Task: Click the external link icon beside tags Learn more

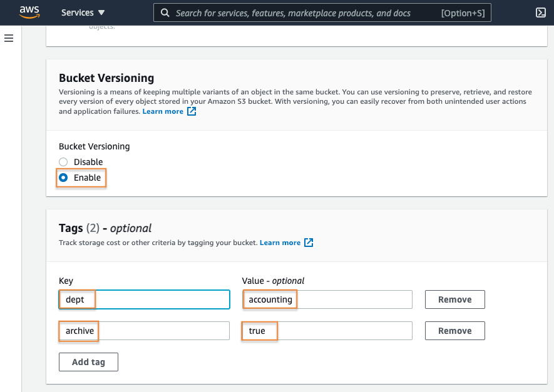Action: click(308, 243)
